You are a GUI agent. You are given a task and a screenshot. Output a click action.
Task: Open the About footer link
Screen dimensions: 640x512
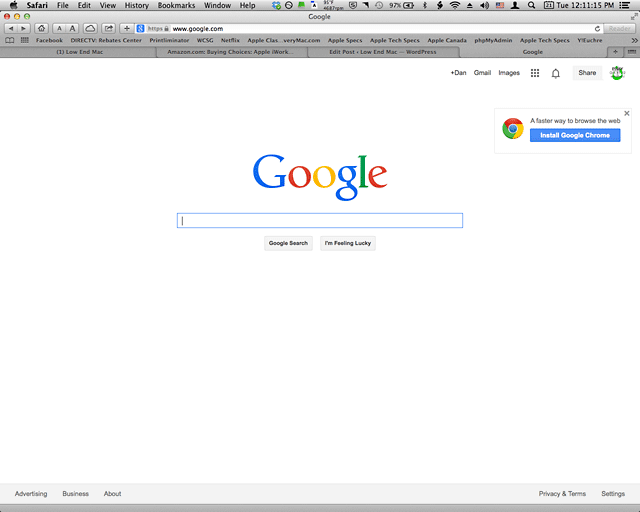(112, 494)
